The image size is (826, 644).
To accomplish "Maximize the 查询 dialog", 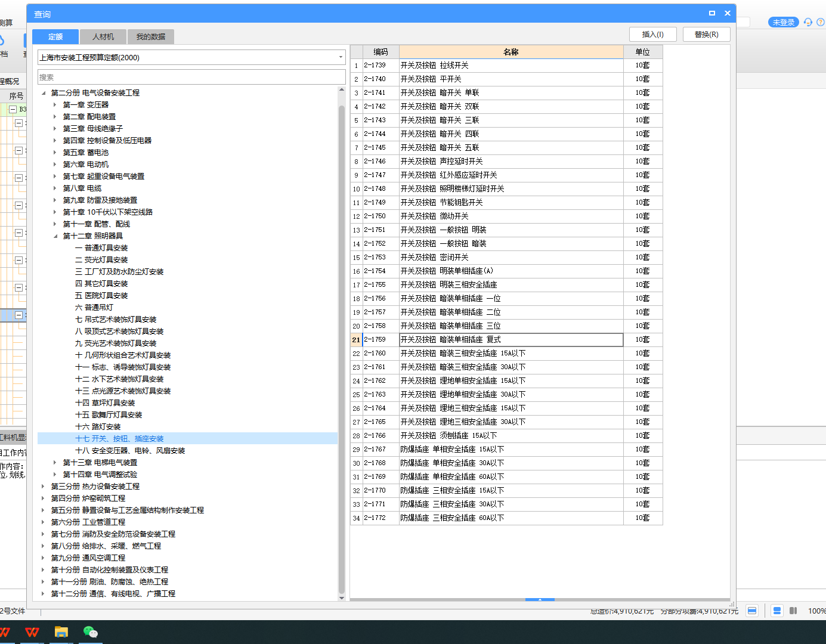I will (x=711, y=13).
